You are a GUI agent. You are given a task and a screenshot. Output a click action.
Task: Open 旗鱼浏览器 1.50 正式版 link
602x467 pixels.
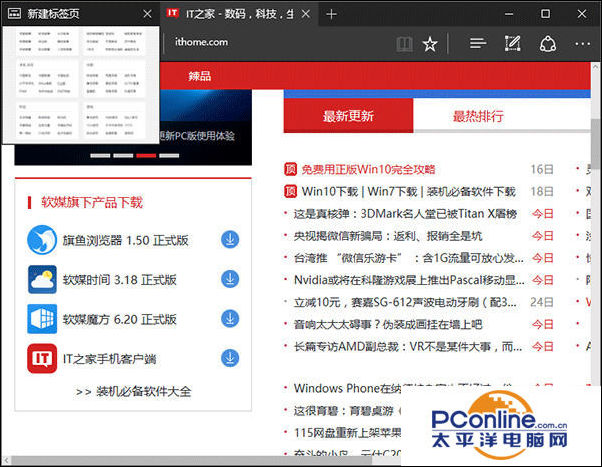coord(126,240)
